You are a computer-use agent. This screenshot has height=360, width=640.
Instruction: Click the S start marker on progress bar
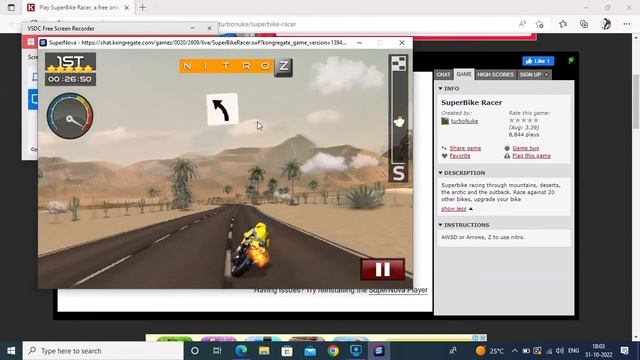[398, 173]
